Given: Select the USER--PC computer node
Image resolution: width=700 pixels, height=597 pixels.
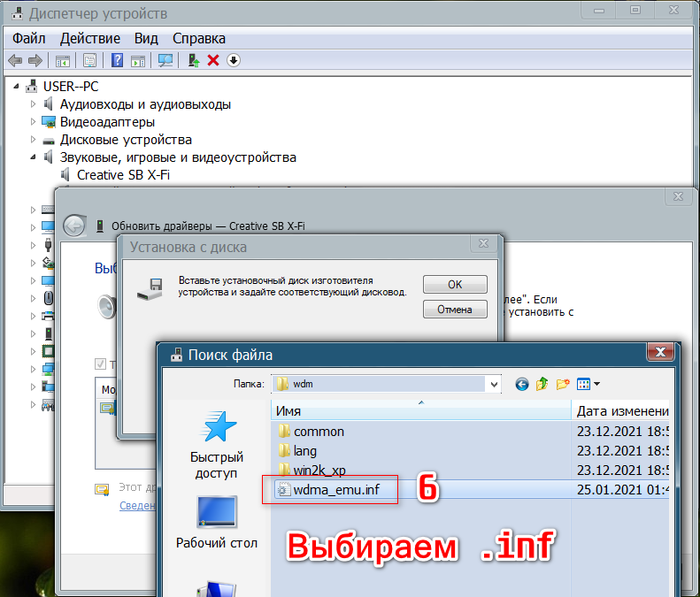Looking at the screenshot, I should pos(71,86).
